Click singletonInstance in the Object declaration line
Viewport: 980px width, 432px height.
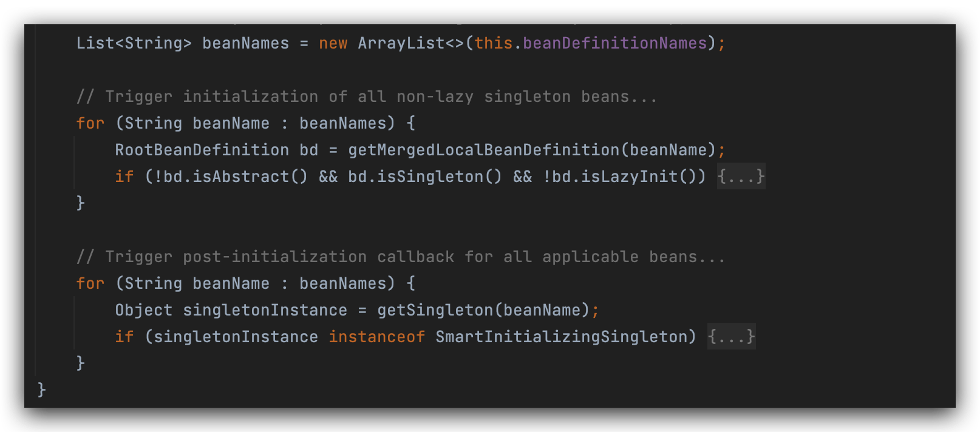click(265, 310)
